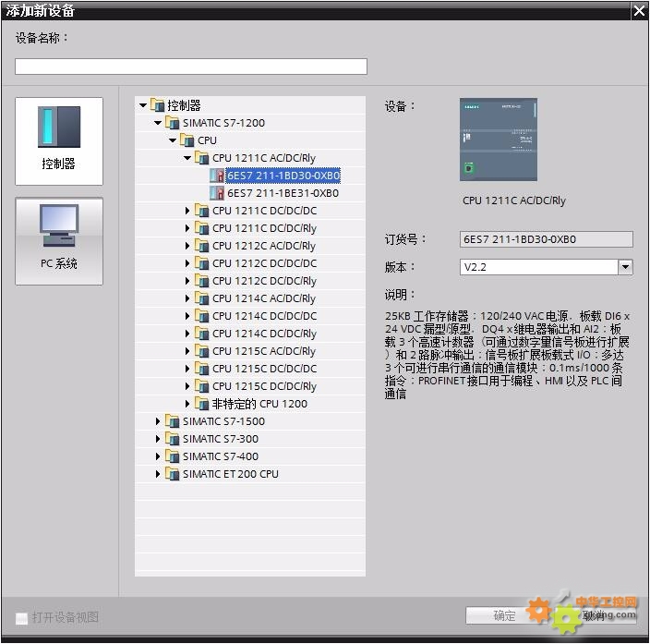Expand the CPU 1214C DC/DC/DC node
Screen dimensions: 650x644
187,316
